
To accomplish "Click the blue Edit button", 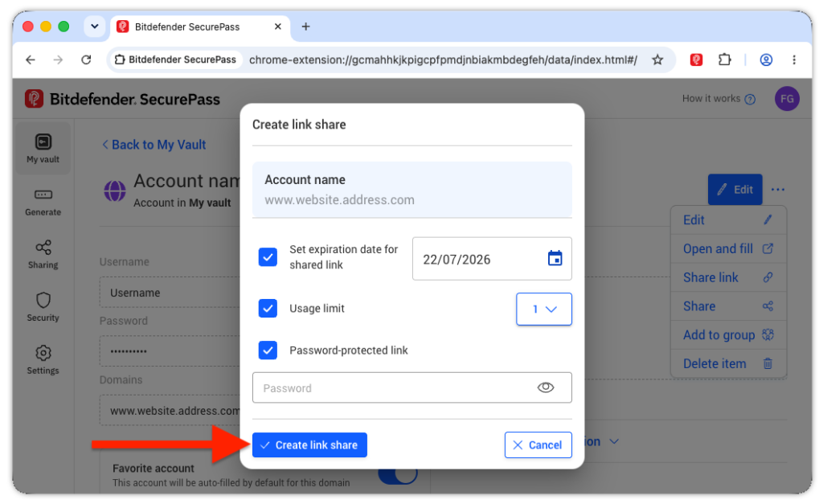I will click(735, 190).
